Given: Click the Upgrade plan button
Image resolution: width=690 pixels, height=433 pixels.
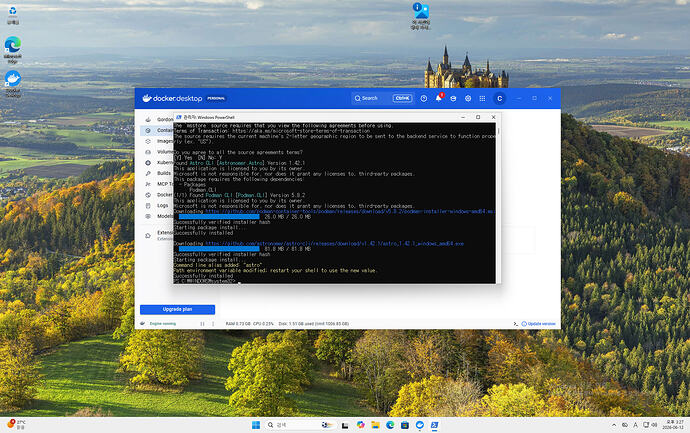Looking at the screenshot, I should [177, 309].
